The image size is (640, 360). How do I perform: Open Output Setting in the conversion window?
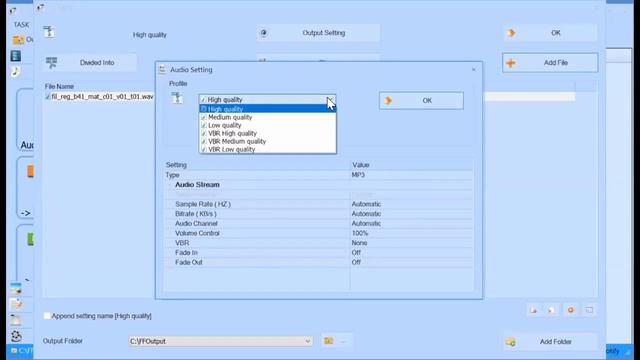(318, 33)
